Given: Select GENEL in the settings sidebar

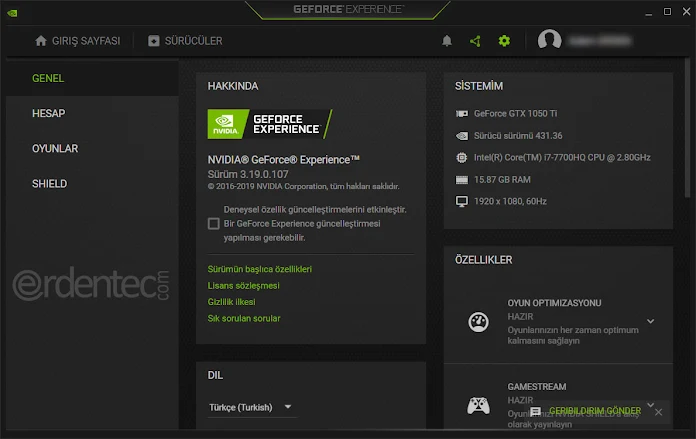Looking at the screenshot, I should (92, 79).
